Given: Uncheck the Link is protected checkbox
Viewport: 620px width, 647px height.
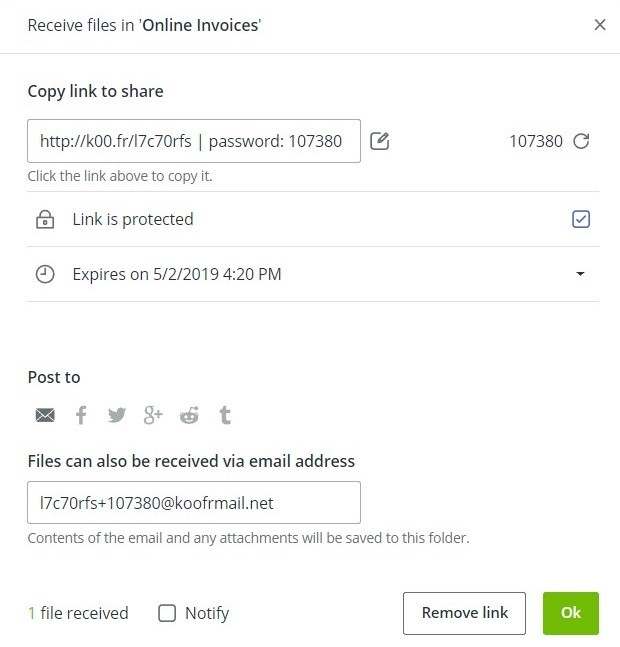Looking at the screenshot, I should (x=581, y=219).
